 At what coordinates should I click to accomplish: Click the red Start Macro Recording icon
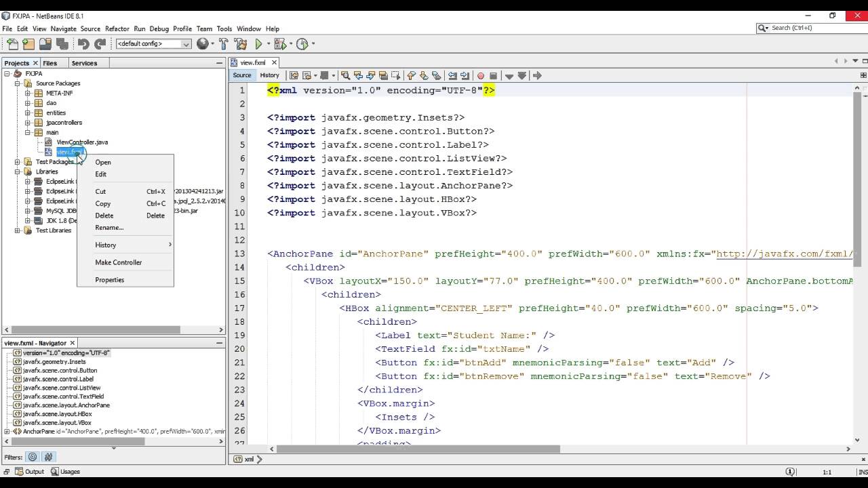point(481,75)
